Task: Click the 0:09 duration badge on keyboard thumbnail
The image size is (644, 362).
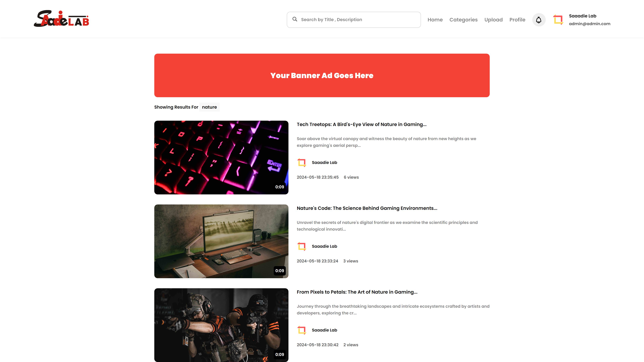Action: point(280,187)
